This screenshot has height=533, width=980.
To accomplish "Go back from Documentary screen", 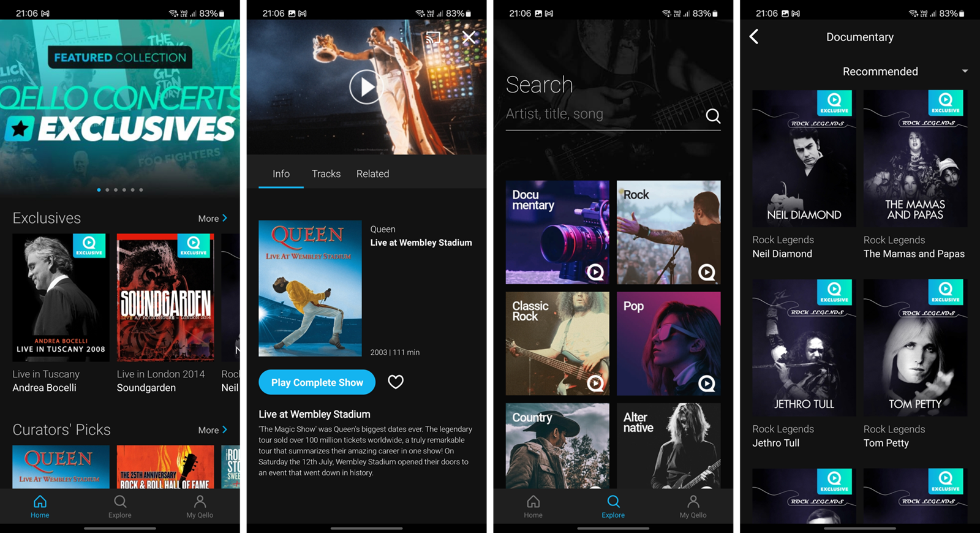I will (754, 37).
